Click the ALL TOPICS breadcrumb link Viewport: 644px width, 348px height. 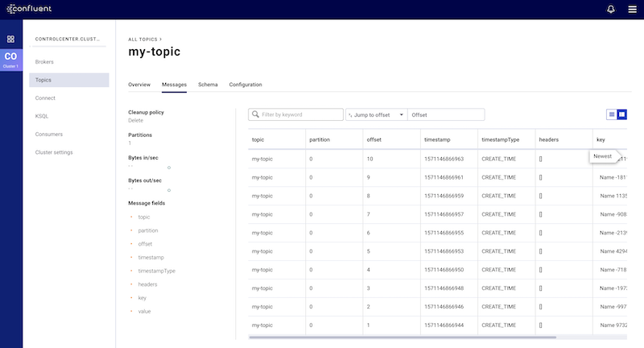[x=143, y=39]
